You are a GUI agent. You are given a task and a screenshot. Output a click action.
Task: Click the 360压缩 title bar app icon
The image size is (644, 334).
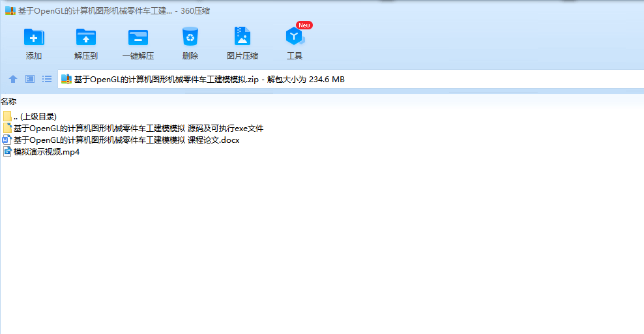pos(10,10)
